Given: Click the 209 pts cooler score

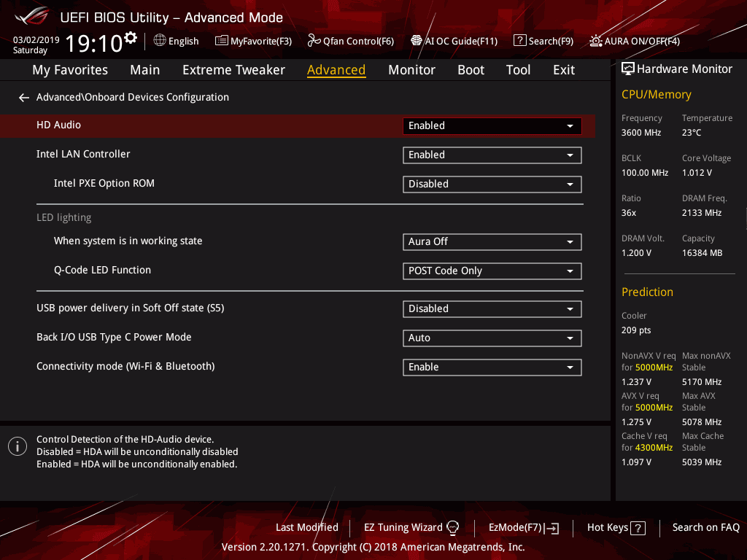Looking at the screenshot, I should 636,330.
